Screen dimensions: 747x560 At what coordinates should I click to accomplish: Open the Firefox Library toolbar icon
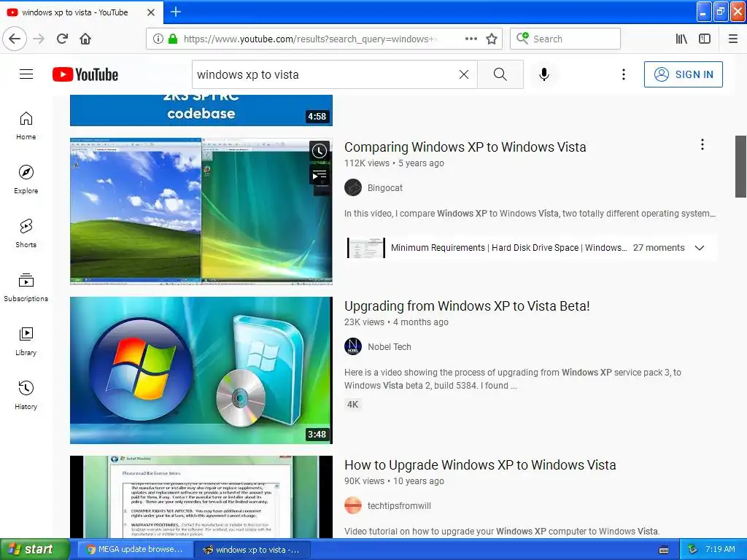[x=681, y=39]
